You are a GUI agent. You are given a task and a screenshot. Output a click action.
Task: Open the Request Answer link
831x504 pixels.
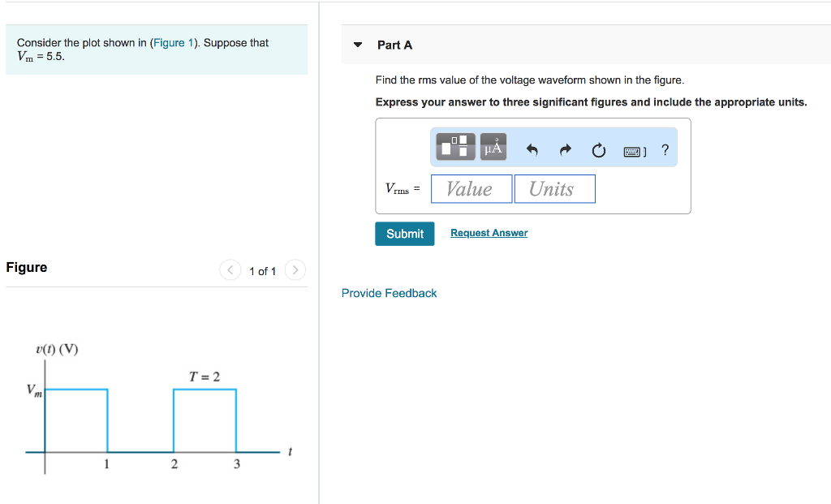[489, 233]
